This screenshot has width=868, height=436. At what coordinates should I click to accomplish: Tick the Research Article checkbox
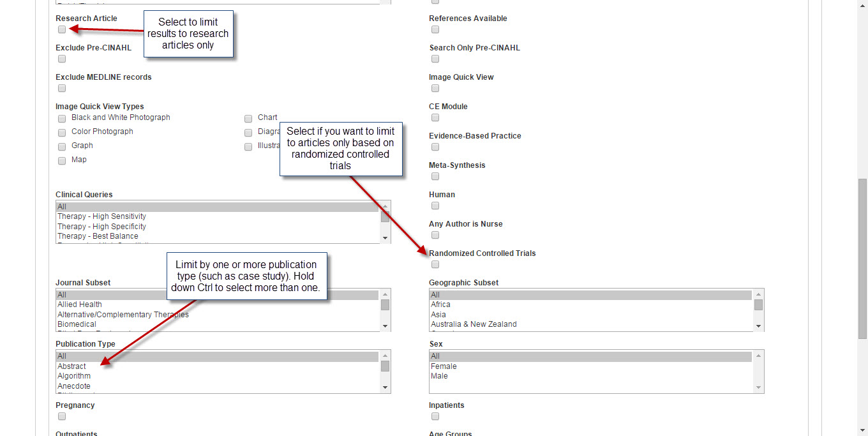pos(62,29)
